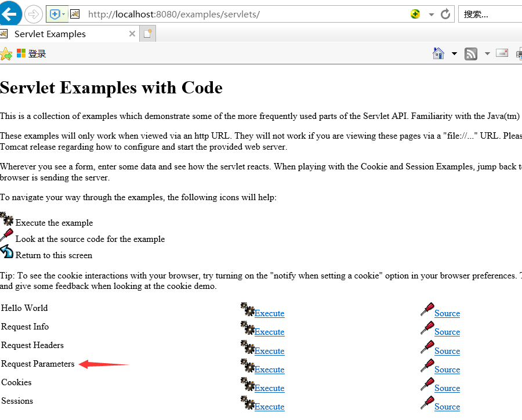
Task: Click the screwdriver icon for Hello World Source
Action: pos(427,309)
